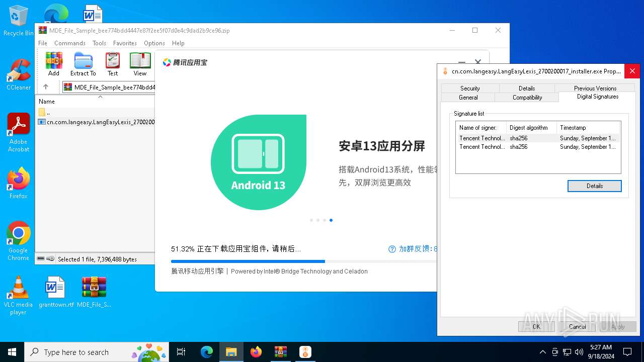This screenshot has height=362, width=644.
Task: Click the View file toolbar icon
Action: (140, 64)
